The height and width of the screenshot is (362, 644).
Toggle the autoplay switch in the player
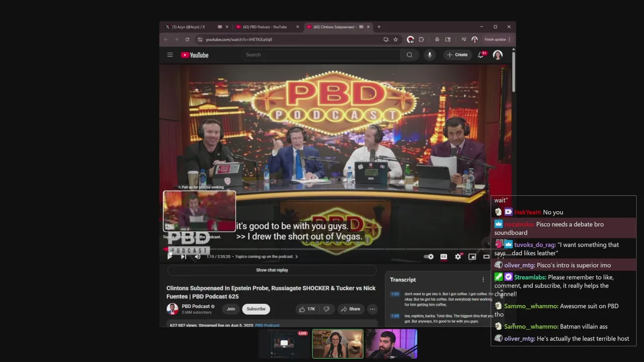(x=429, y=256)
